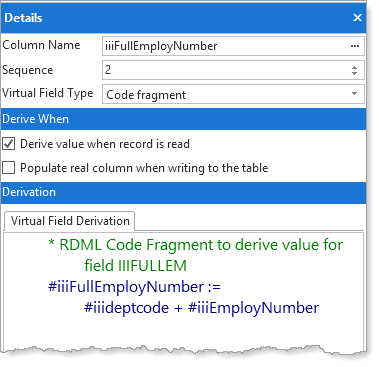Open the Column Name ellipsis browse button
Image resolution: width=379 pixels, height=367 pixels.
(x=355, y=46)
